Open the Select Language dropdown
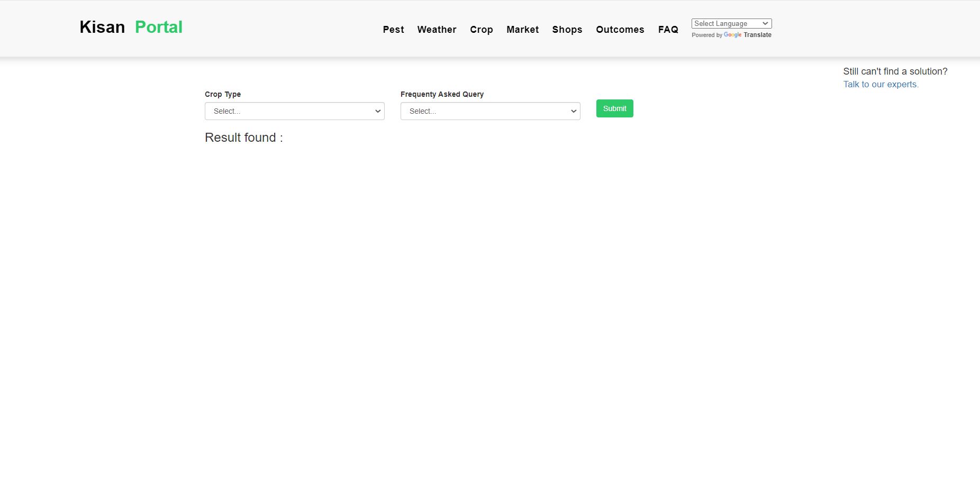 (731, 23)
